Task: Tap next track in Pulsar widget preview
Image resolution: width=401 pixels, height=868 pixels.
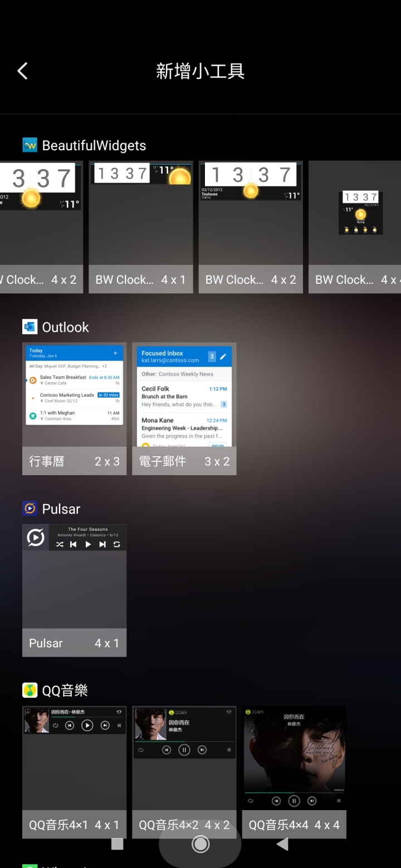Action: coord(102,545)
